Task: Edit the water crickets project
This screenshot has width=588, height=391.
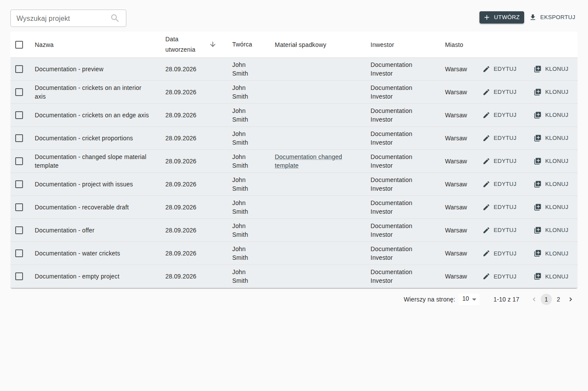Action: tap(500, 253)
